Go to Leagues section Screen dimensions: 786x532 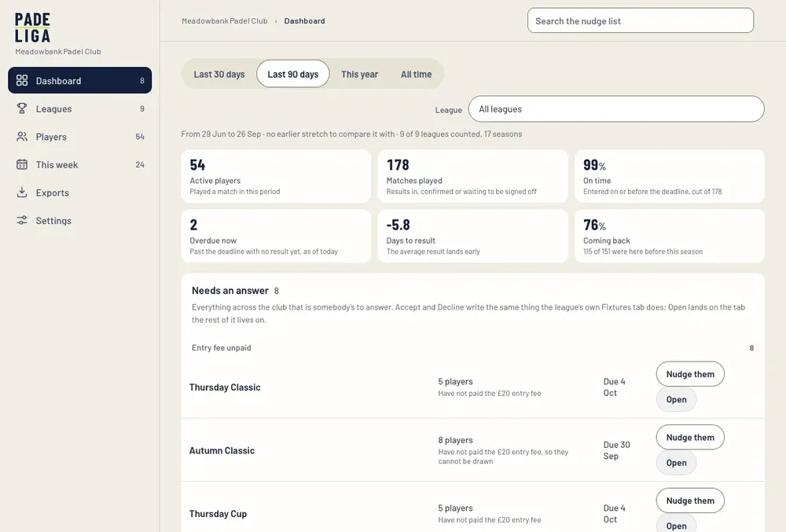pos(79,108)
